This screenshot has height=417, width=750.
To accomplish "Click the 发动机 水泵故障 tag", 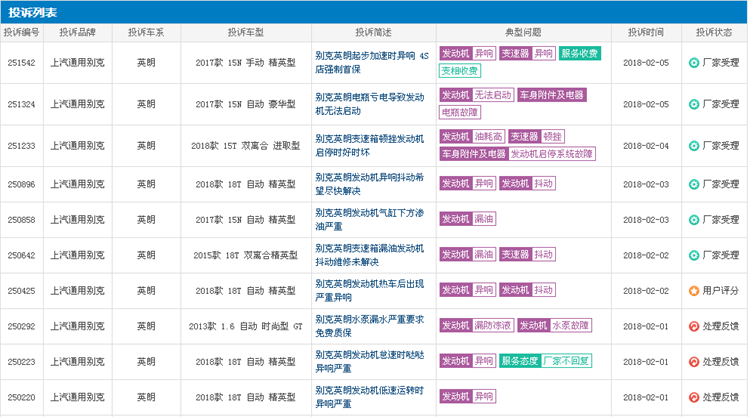I will (x=555, y=326).
